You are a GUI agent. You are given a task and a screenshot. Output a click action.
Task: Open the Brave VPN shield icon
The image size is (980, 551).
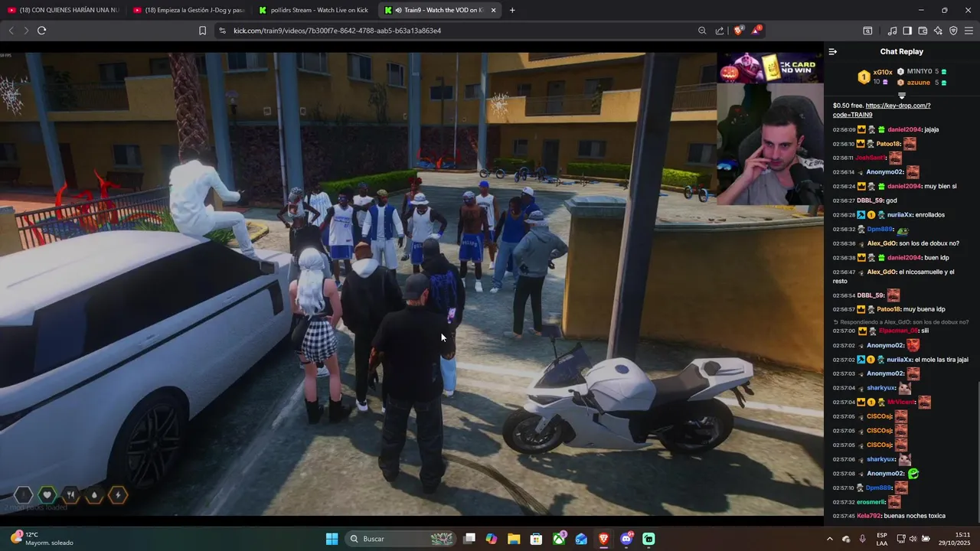pyautogui.click(x=953, y=31)
